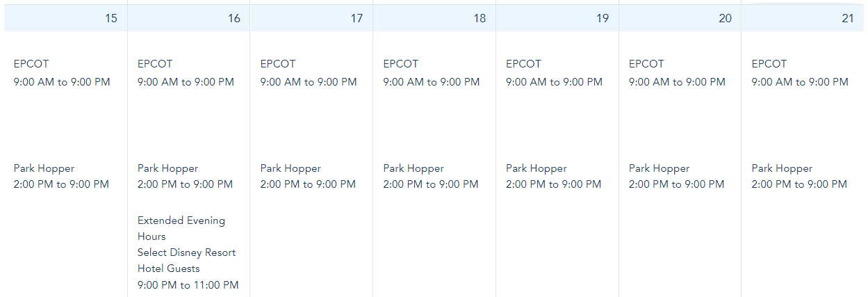Open the EPCOT entry on day 15
The width and height of the screenshot is (868, 297).
(x=31, y=64)
